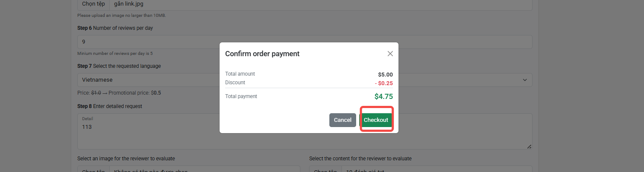Image resolution: width=644 pixels, height=172 pixels.
Task: Focus the reviews per day field
Action: click(305, 42)
